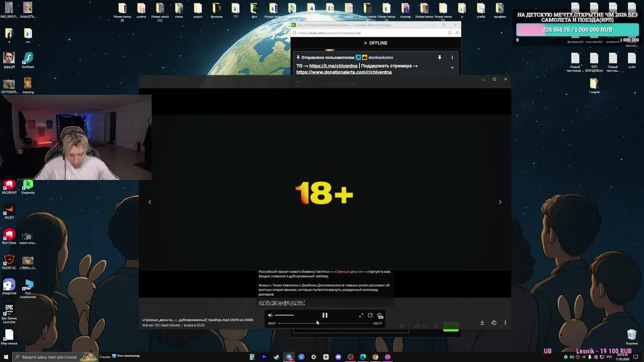Open donationalerts.com link in Kick chat
644x362 pixels.
(x=344, y=72)
